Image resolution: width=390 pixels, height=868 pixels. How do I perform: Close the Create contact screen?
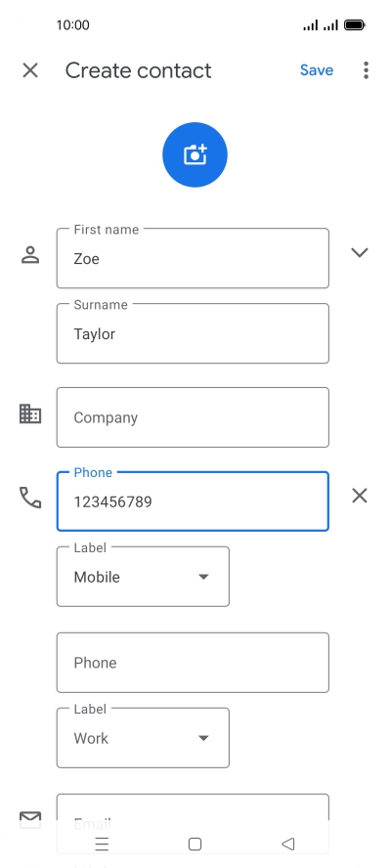(x=30, y=70)
